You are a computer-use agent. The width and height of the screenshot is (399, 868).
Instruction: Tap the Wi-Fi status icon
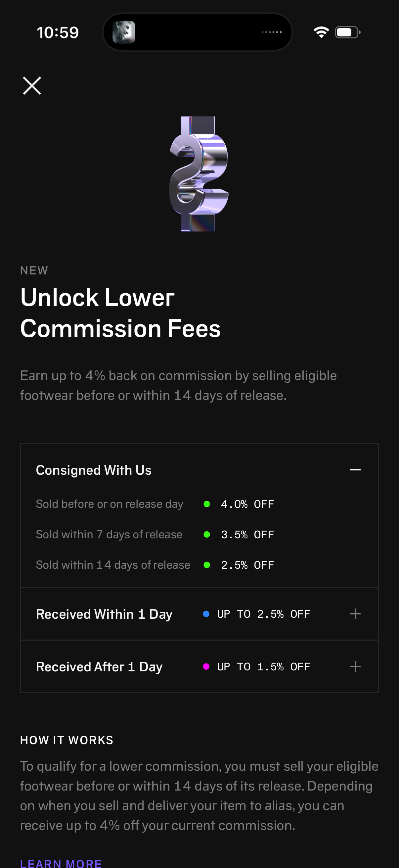(x=321, y=32)
